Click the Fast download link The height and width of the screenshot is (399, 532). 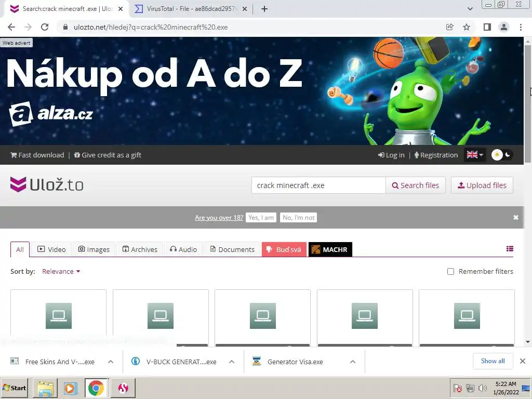[37, 155]
